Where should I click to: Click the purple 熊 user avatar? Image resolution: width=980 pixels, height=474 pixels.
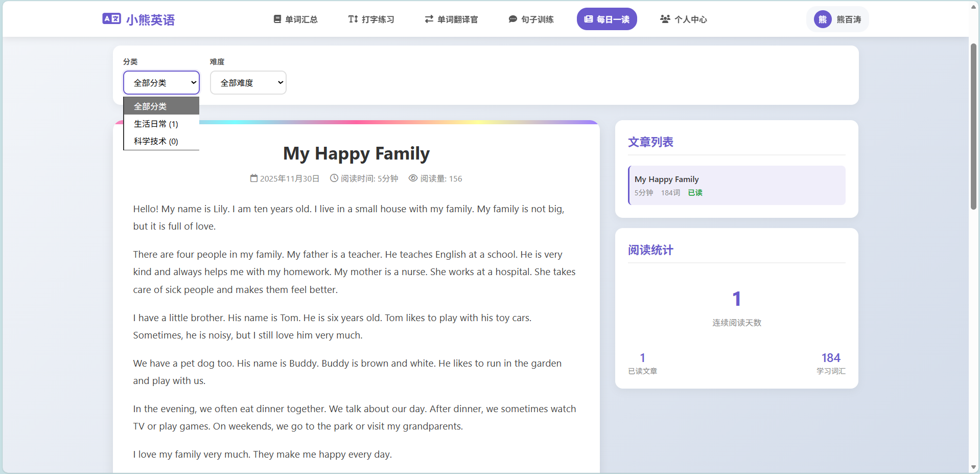[822, 19]
